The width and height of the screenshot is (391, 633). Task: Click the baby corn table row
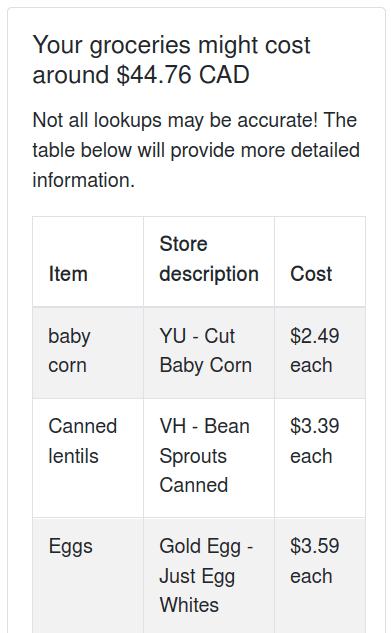(x=199, y=352)
